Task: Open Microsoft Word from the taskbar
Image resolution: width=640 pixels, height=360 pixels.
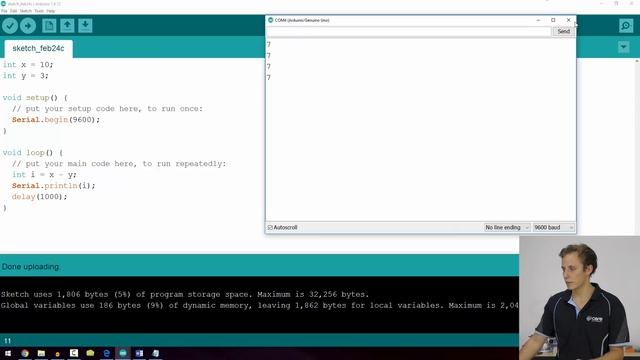Action: (x=139, y=353)
